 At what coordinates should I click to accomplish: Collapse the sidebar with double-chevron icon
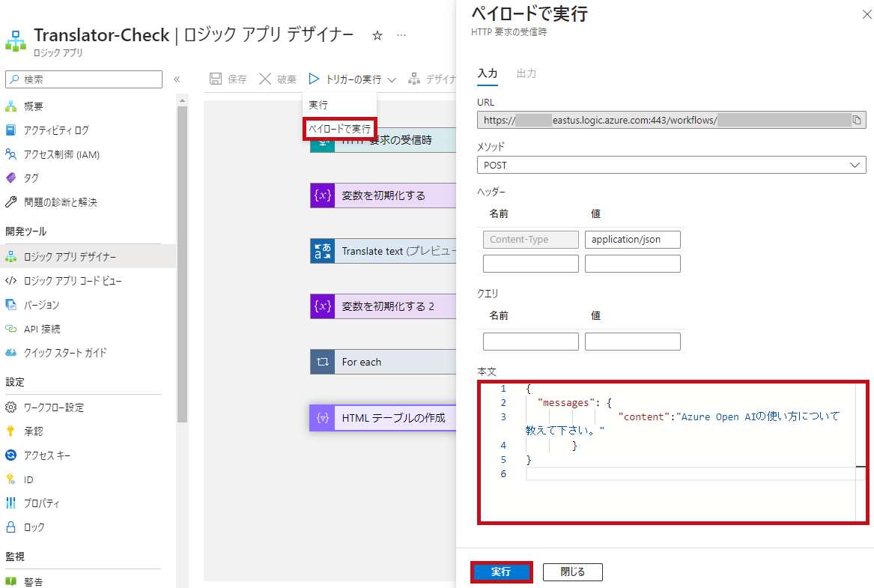[177, 79]
